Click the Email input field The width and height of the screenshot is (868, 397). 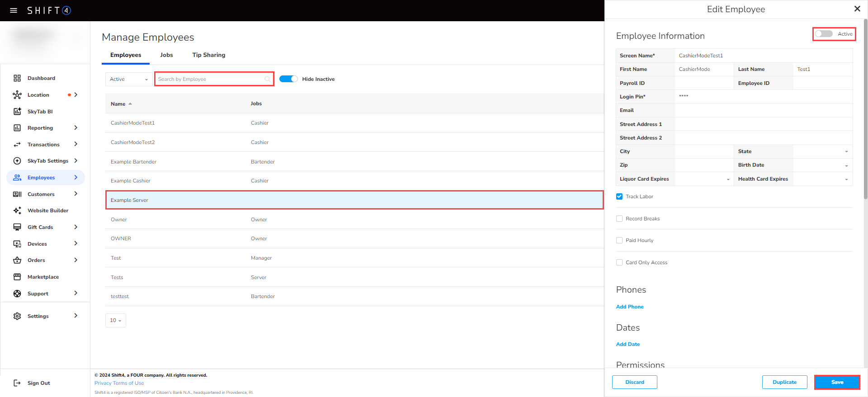tap(764, 111)
